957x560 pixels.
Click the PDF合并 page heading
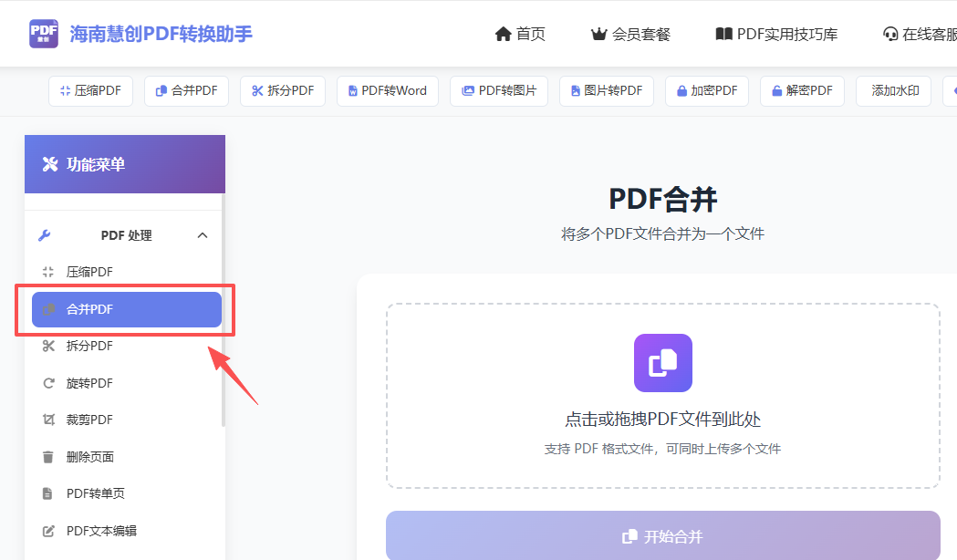663,200
